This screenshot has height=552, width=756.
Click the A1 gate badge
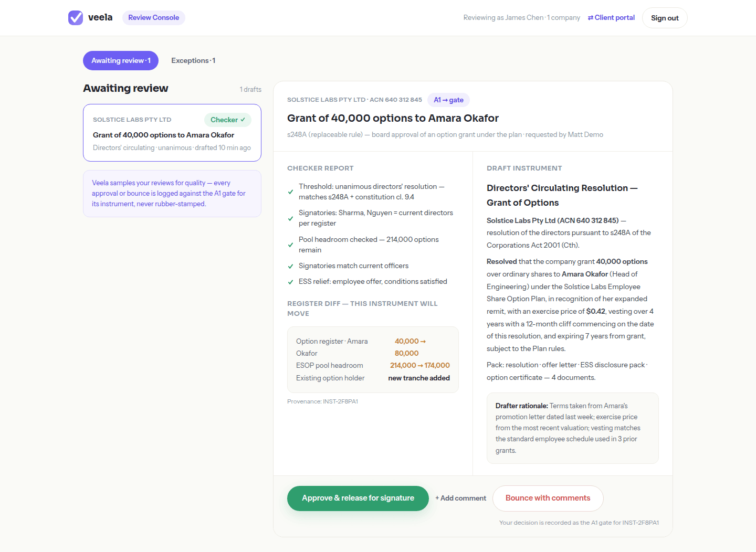coord(448,100)
